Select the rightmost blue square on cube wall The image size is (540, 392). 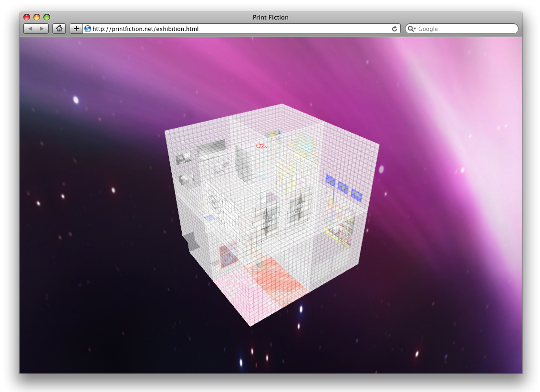[356, 194]
